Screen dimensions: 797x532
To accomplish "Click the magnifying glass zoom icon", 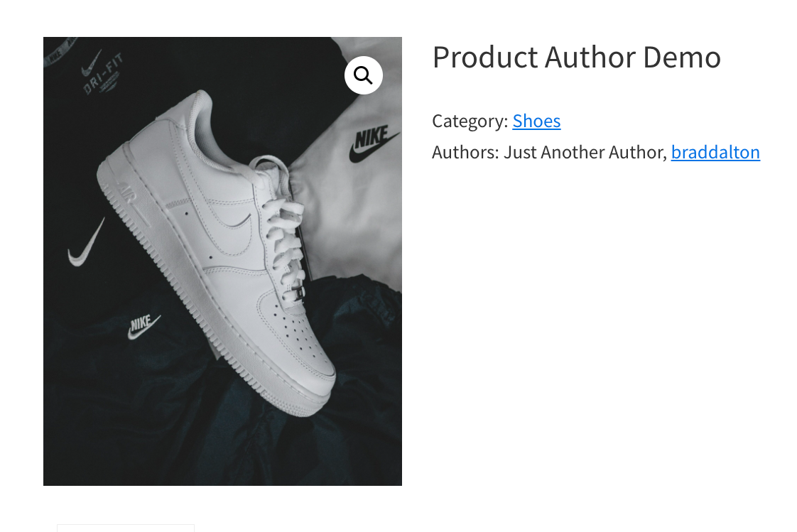I will coord(364,75).
